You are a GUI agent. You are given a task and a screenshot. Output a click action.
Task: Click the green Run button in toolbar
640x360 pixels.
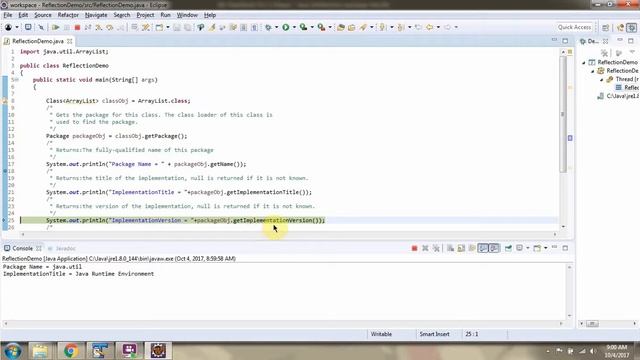tap(286, 27)
